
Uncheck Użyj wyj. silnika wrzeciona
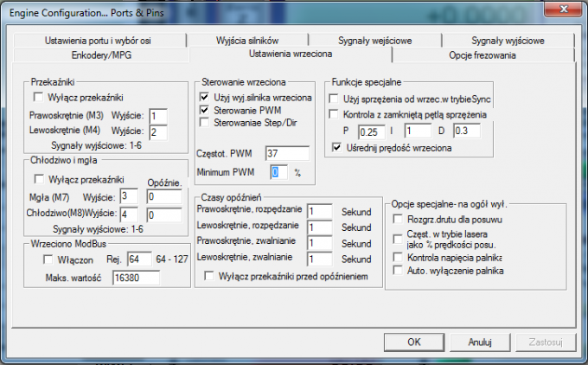click(205, 99)
